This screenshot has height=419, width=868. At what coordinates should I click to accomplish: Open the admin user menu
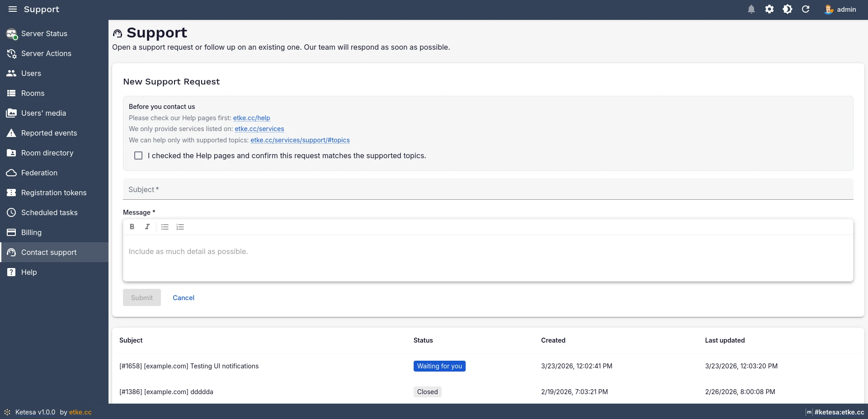(x=840, y=9)
